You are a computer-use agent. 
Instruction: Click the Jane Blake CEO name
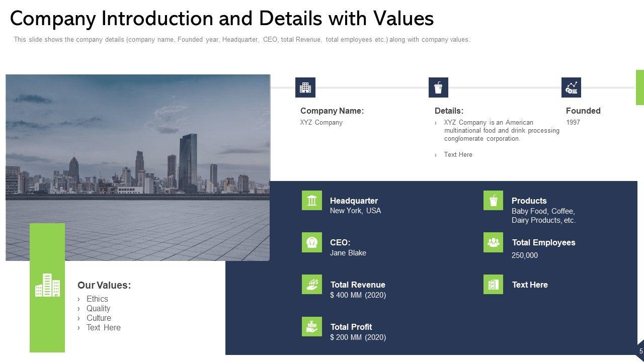click(348, 253)
